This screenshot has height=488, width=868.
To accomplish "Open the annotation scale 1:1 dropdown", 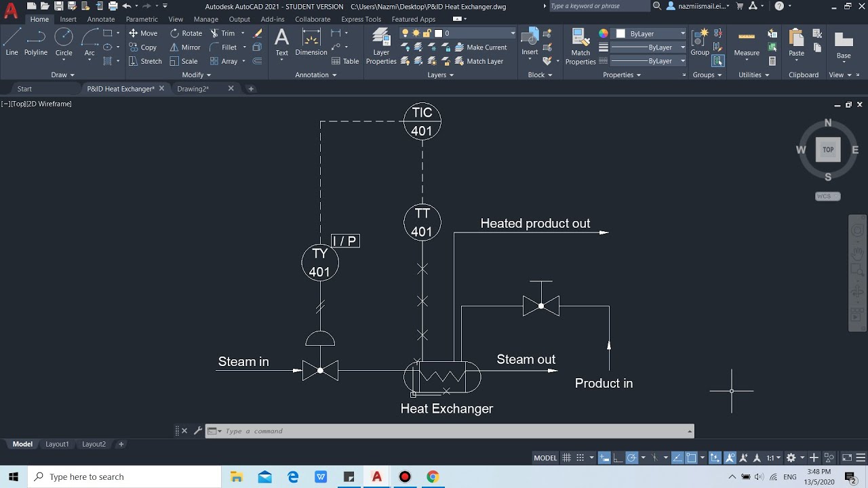I will pos(774,457).
